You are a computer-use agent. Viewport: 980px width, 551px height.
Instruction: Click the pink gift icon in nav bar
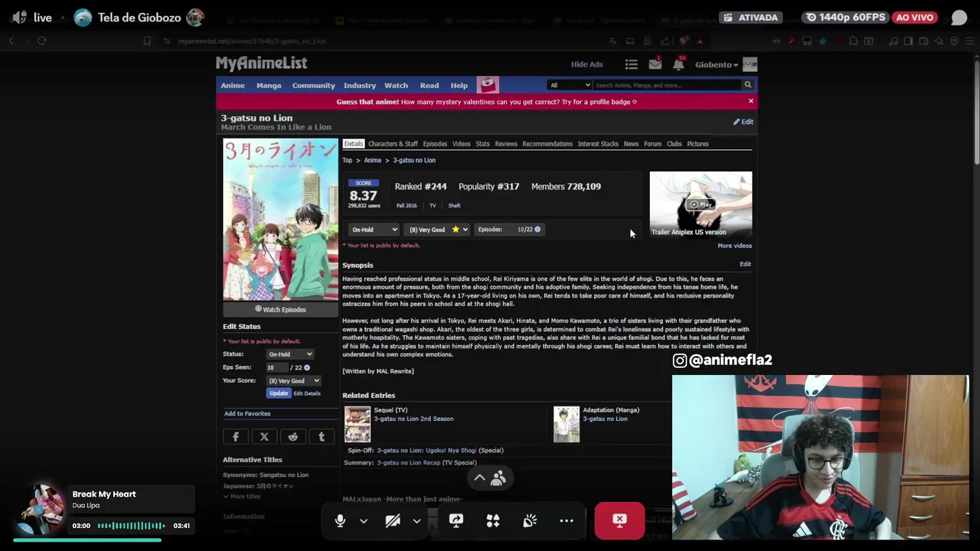pyautogui.click(x=488, y=85)
